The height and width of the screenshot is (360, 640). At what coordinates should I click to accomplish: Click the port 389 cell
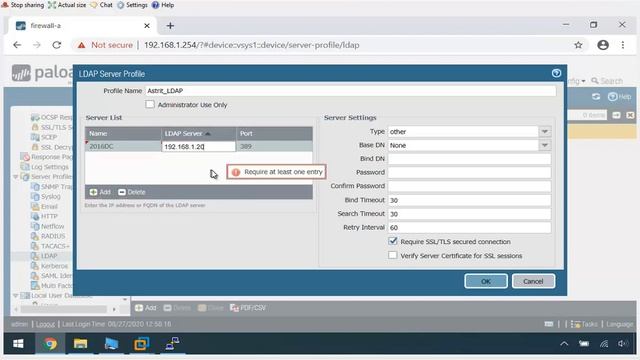(274, 146)
